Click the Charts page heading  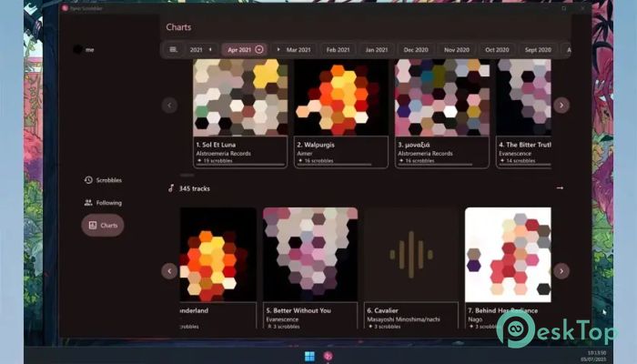(x=178, y=27)
